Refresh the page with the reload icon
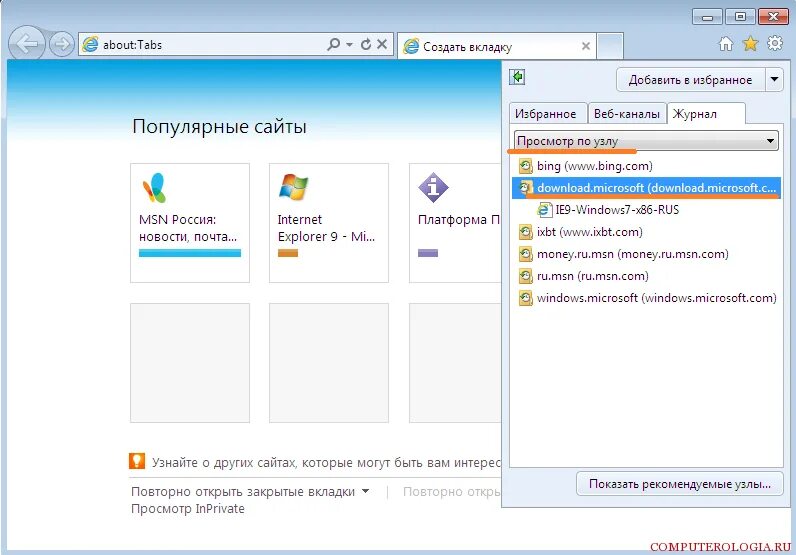Viewport: 796px width, 555px height. click(366, 45)
